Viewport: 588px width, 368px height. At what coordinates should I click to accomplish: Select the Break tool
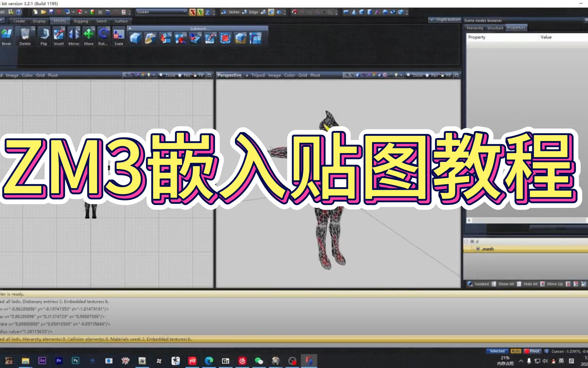[7, 36]
